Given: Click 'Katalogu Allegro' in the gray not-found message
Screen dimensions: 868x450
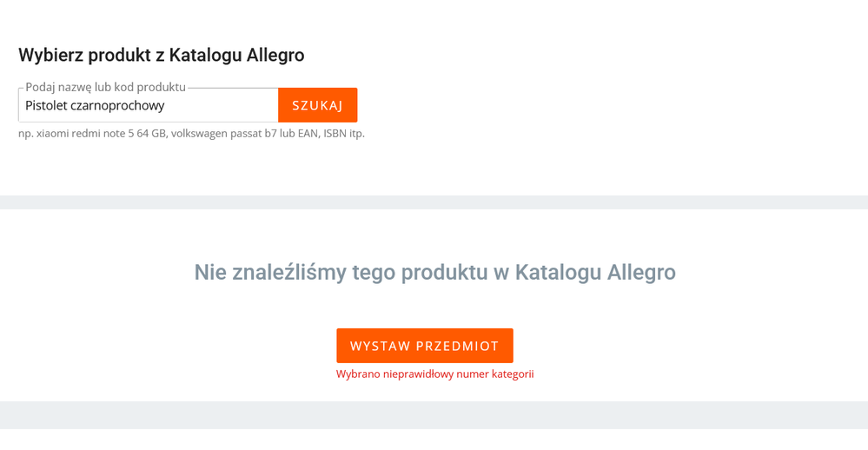Looking at the screenshot, I should [x=595, y=272].
